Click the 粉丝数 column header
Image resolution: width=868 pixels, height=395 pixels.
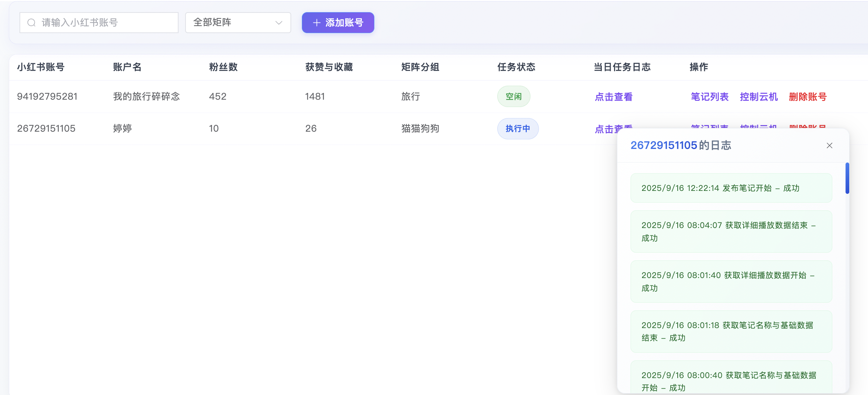(223, 67)
